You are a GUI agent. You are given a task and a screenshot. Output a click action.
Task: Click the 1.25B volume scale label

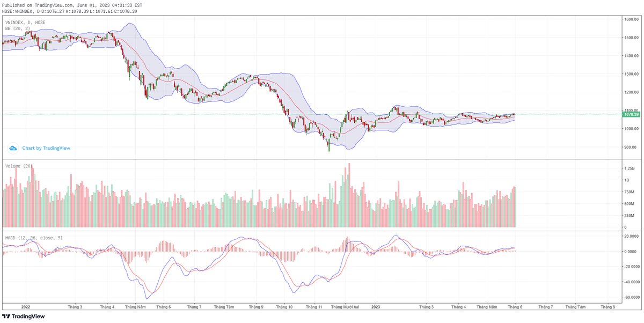(x=630, y=168)
